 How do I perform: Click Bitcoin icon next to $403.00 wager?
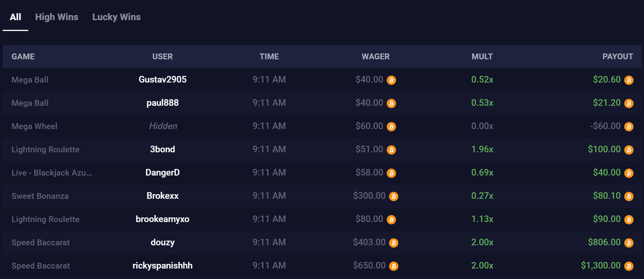(x=394, y=243)
